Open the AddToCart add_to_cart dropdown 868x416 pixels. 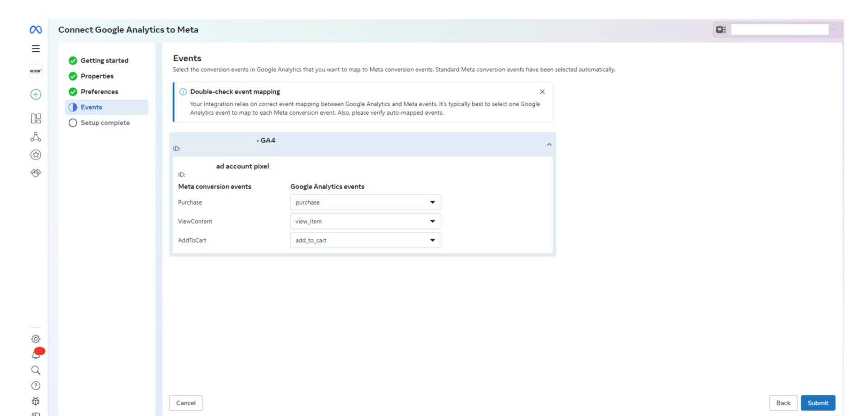click(365, 240)
